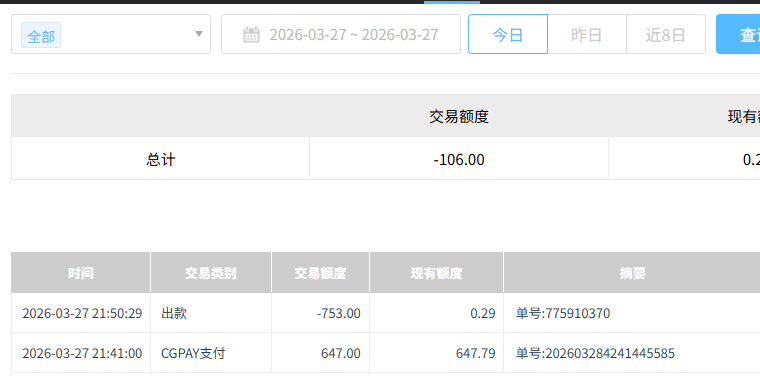Click the timestamp 2026-03-27 21:41:00
Viewport: 760px width, 379px height.
tap(82, 353)
